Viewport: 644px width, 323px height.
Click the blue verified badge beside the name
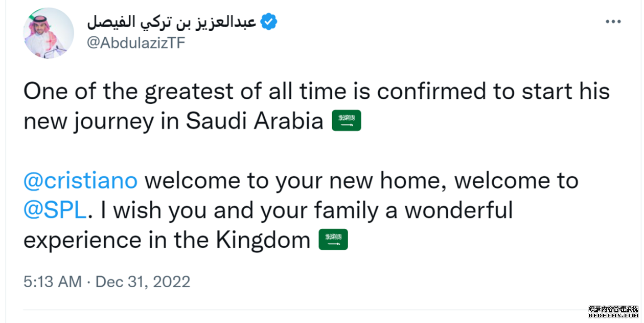click(269, 22)
